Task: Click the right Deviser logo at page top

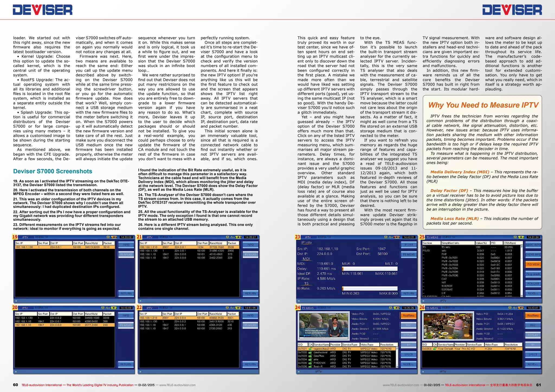Action: tap(512, 10)
